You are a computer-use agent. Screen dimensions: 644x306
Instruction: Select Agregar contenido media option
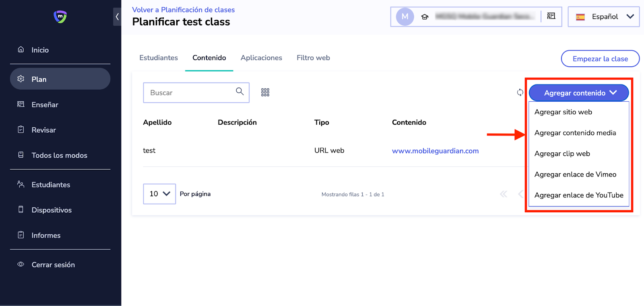tap(575, 133)
